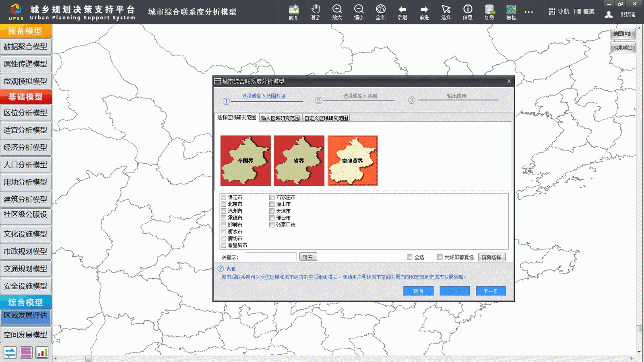Open the 成果输出 results output panel

(623, 48)
